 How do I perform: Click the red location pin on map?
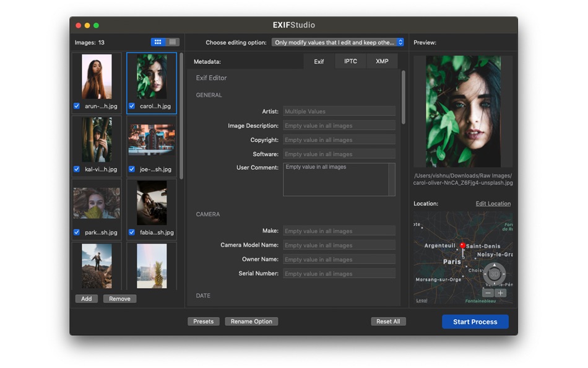[463, 245]
